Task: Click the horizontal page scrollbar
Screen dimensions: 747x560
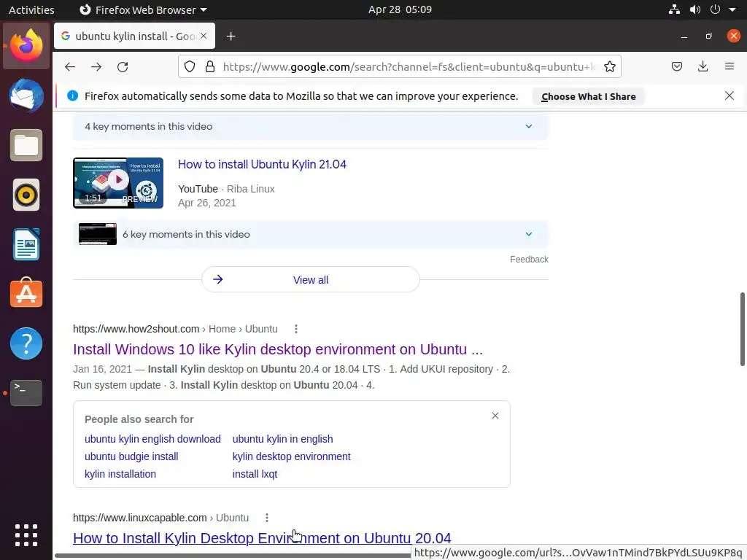Action: coord(233,556)
